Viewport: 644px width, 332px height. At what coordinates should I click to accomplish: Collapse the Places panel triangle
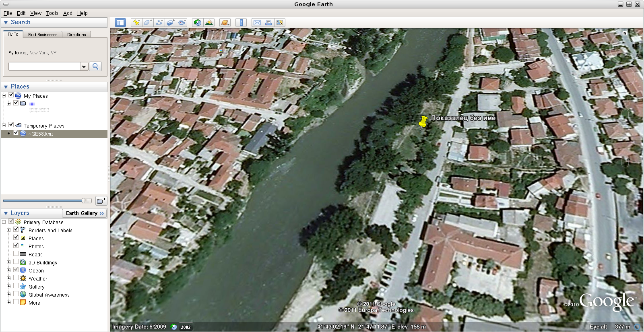6,87
